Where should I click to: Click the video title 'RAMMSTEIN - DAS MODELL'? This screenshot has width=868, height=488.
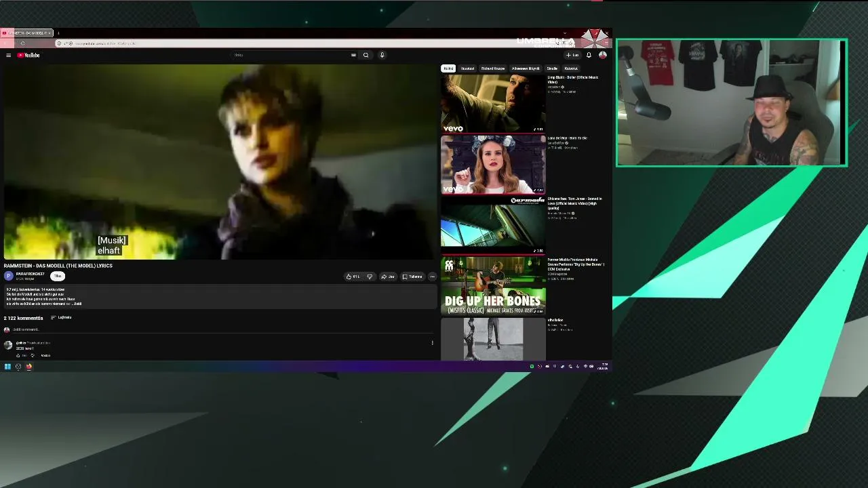point(58,266)
